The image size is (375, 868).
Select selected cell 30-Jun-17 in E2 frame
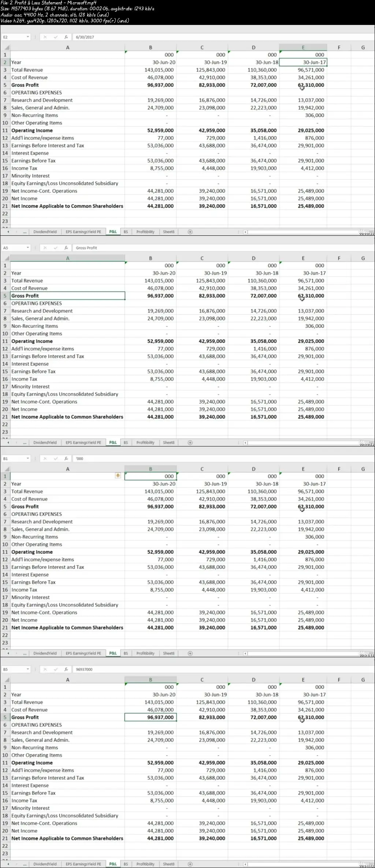click(303, 62)
